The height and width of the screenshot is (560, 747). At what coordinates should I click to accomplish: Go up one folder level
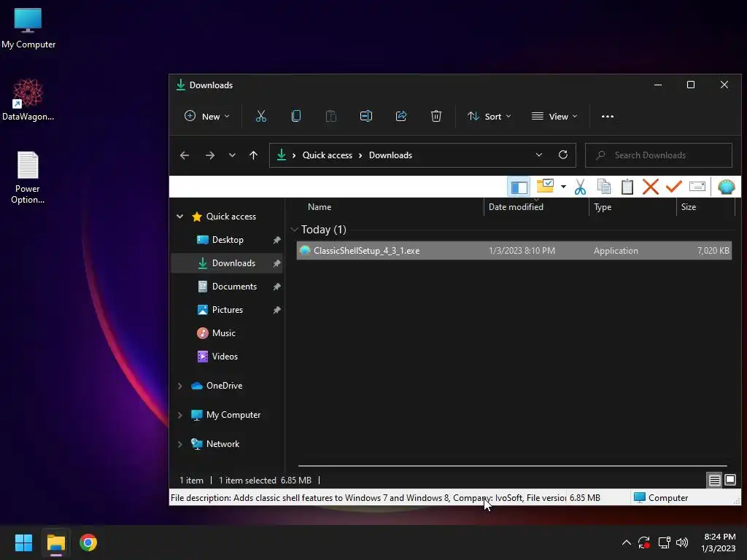(253, 155)
